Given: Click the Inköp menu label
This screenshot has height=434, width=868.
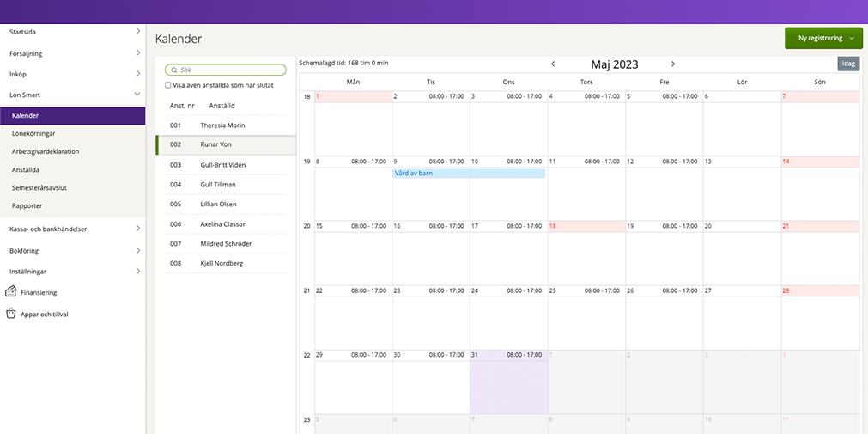Looking at the screenshot, I should tap(18, 74).
